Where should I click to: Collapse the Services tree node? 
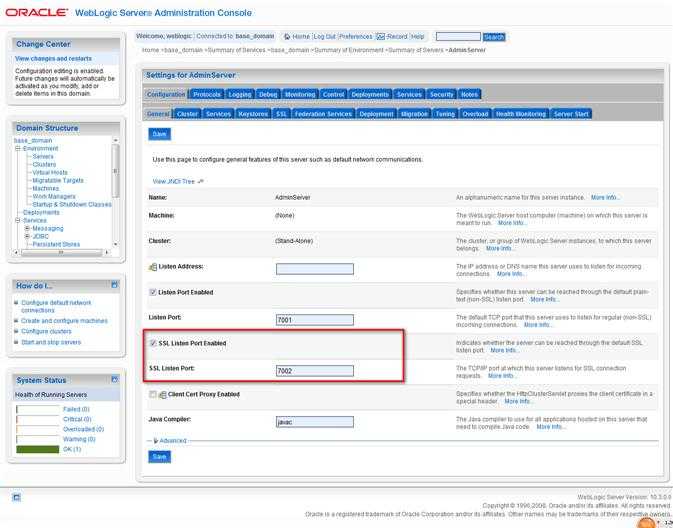[18, 220]
